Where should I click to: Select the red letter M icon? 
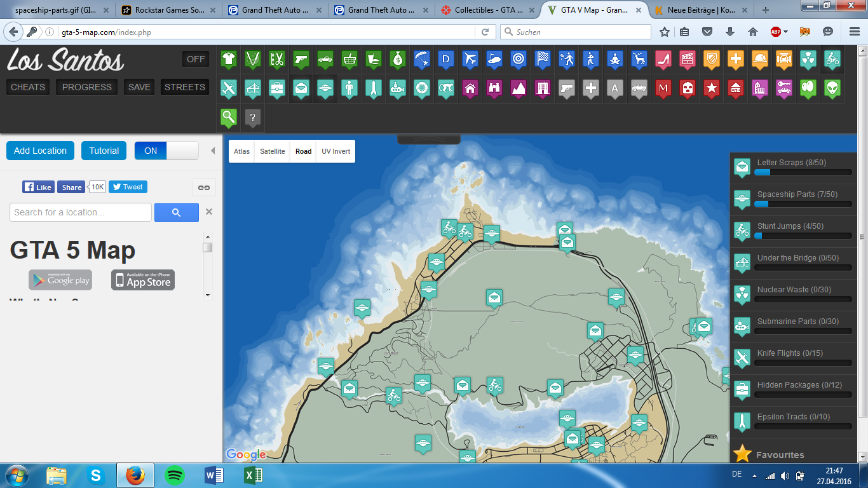pyautogui.click(x=663, y=89)
